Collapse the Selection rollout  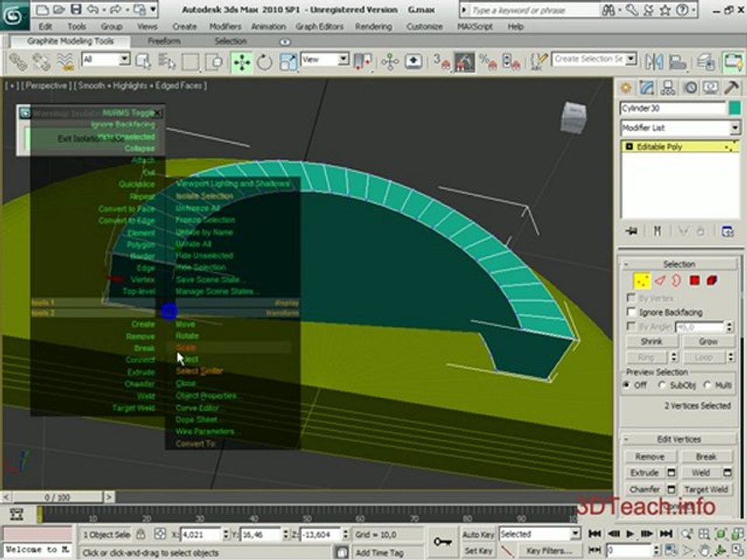click(679, 264)
